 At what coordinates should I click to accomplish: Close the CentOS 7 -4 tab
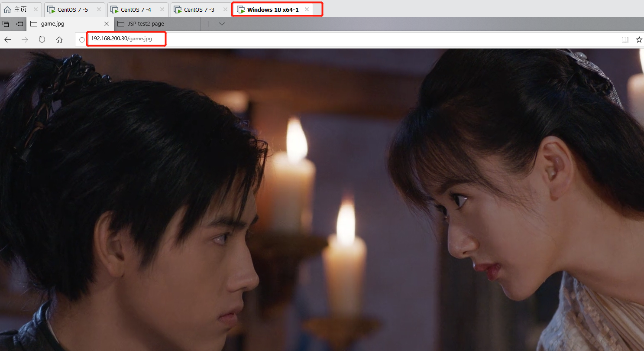coord(162,10)
